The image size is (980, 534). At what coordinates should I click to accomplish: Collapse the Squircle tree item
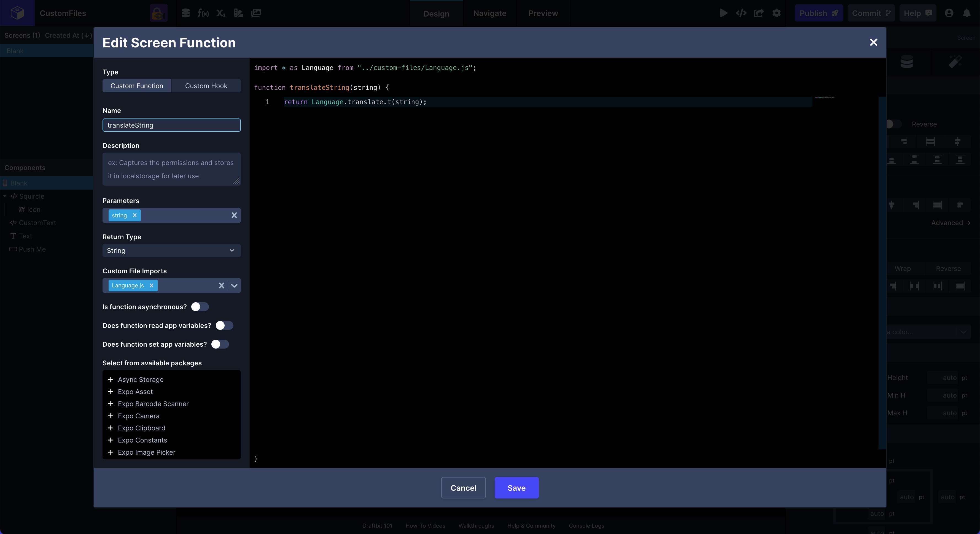point(5,196)
